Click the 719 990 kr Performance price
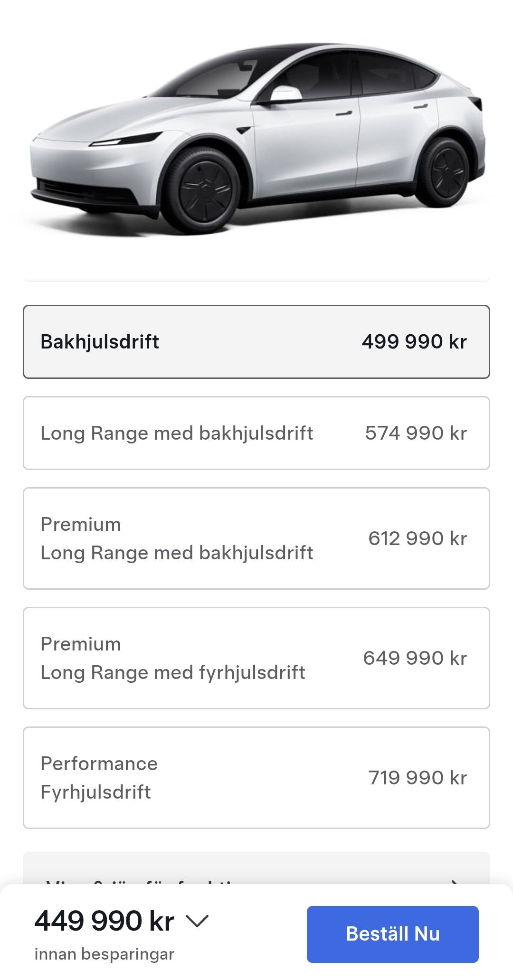 pos(417,778)
